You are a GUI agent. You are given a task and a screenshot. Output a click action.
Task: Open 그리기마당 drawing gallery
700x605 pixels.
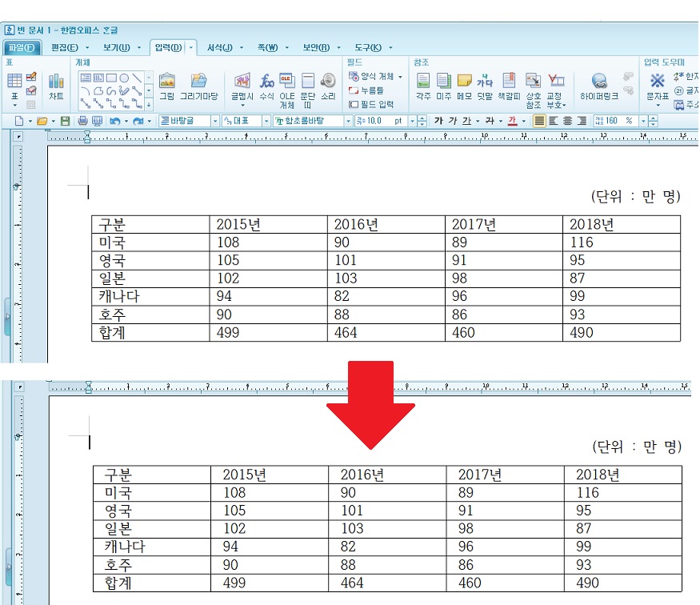click(x=199, y=86)
